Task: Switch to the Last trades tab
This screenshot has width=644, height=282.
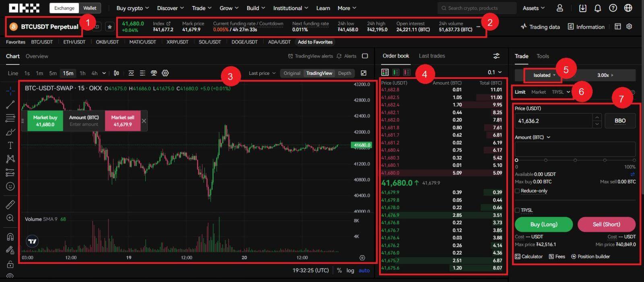Action: point(431,56)
